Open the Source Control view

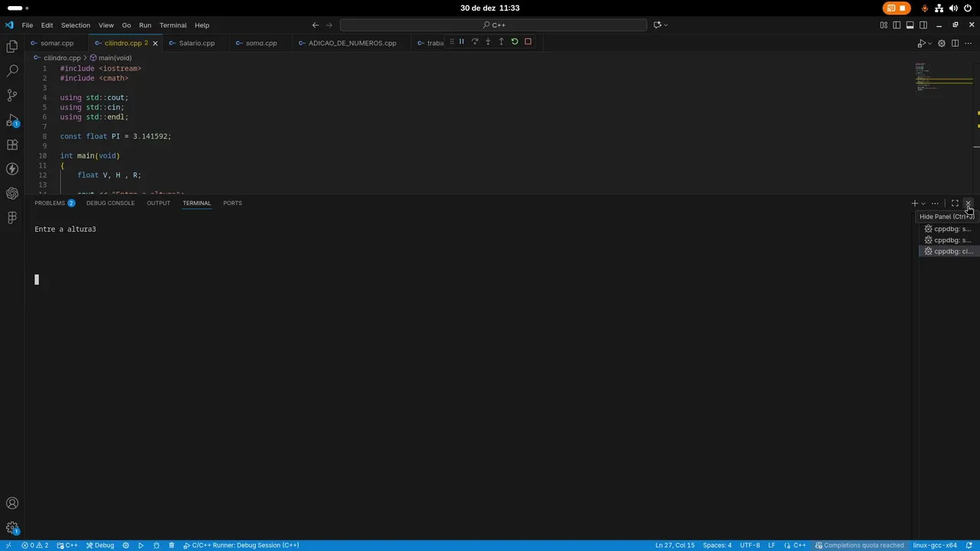[12, 96]
